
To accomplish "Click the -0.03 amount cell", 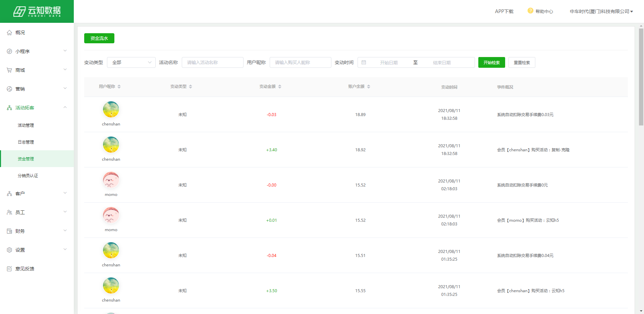I will click(271, 115).
